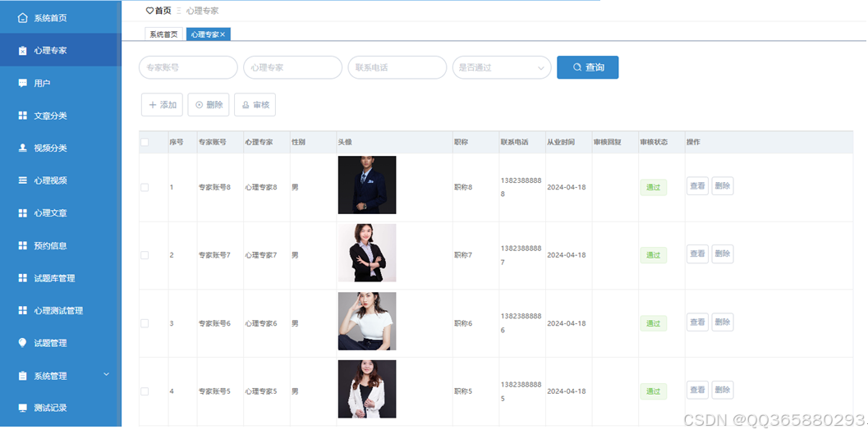Focus the 专家账号 search field
The image size is (868, 434).
pos(188,67)
